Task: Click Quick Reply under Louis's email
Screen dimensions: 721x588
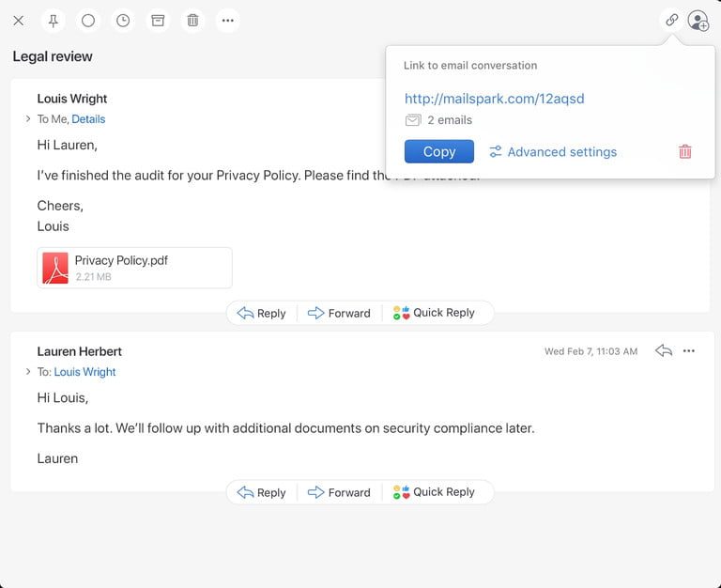Action: click(x=434, y=313)
